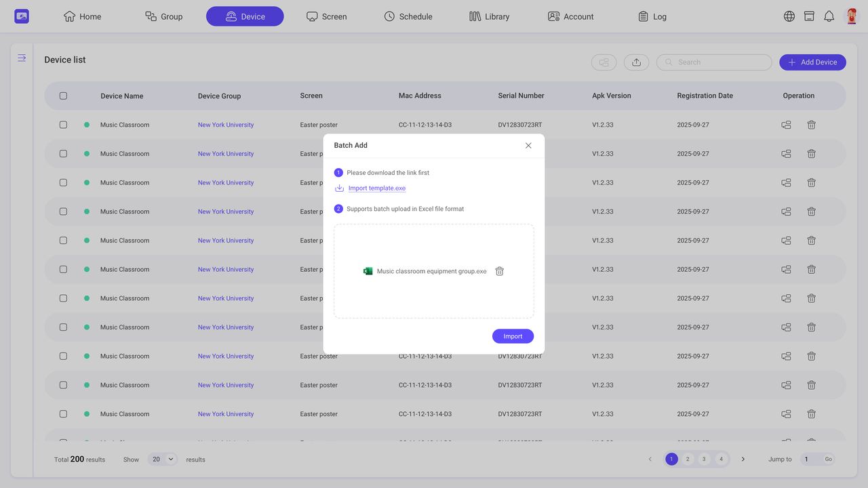This screenshot has width=868, height=488.
Task: Delete the uploaded Music classroom equipment file
Action: (499, 271)
